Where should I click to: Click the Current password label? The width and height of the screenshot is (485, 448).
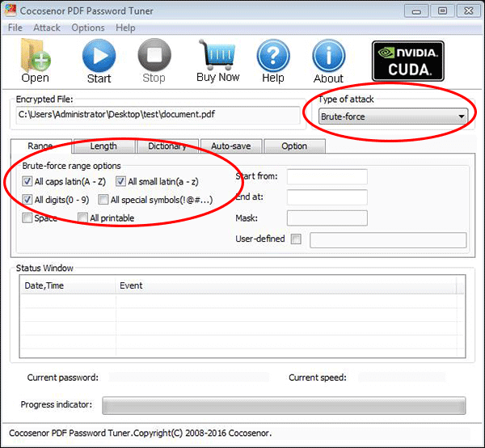tap(63, 378)
